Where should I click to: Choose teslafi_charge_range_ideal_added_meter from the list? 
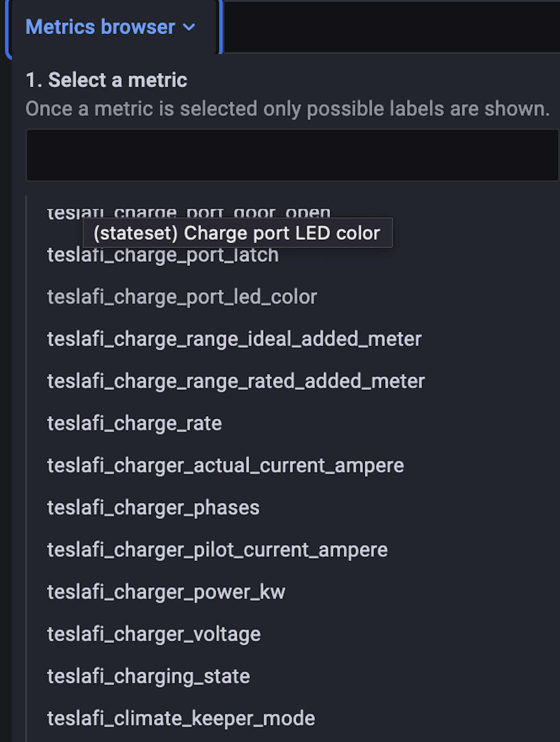point(234,338)
